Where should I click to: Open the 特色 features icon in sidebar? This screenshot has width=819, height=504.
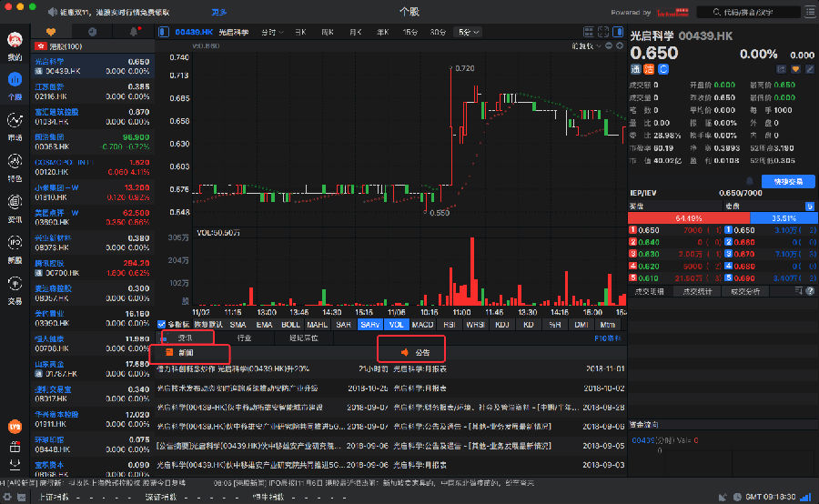(x=15, y=161)
